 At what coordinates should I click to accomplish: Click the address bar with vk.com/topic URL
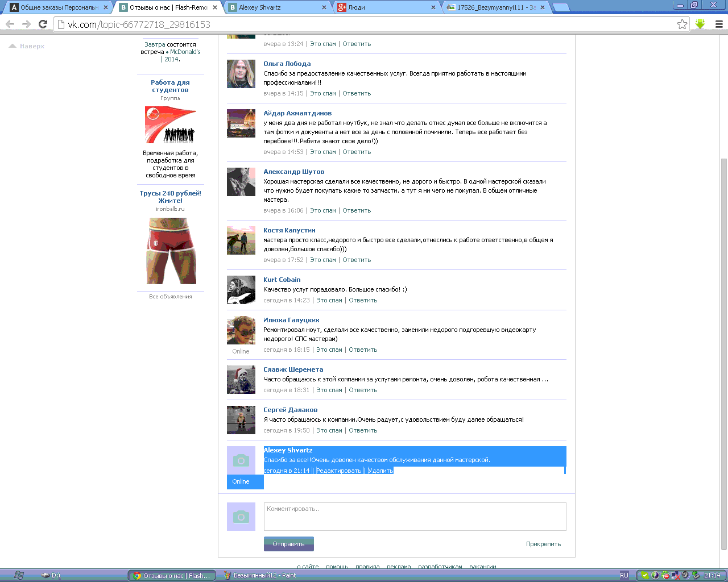click(x=364, y=24)
